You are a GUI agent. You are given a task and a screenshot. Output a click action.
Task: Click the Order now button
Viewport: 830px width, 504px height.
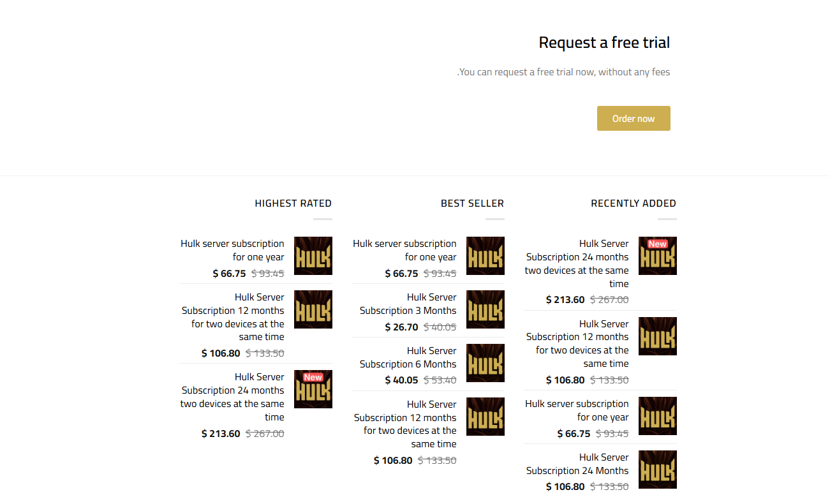(x=633, y=119)
